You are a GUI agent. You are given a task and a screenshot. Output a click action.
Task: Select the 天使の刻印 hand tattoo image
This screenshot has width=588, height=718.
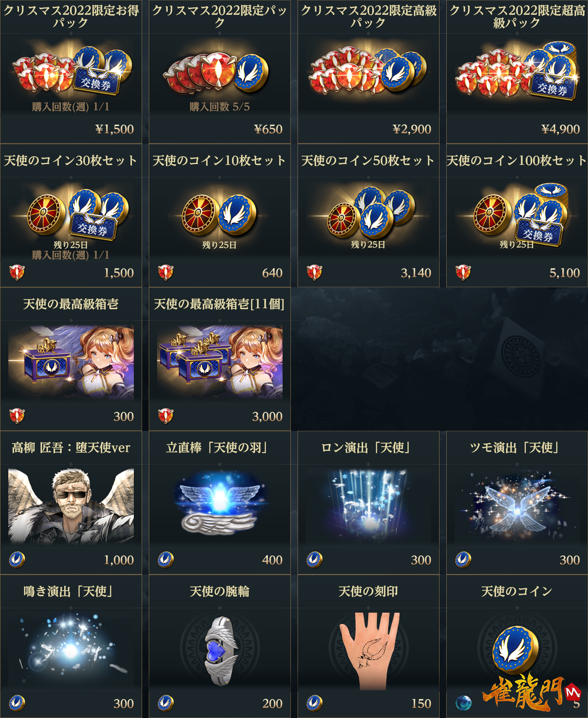click(370, 651)
